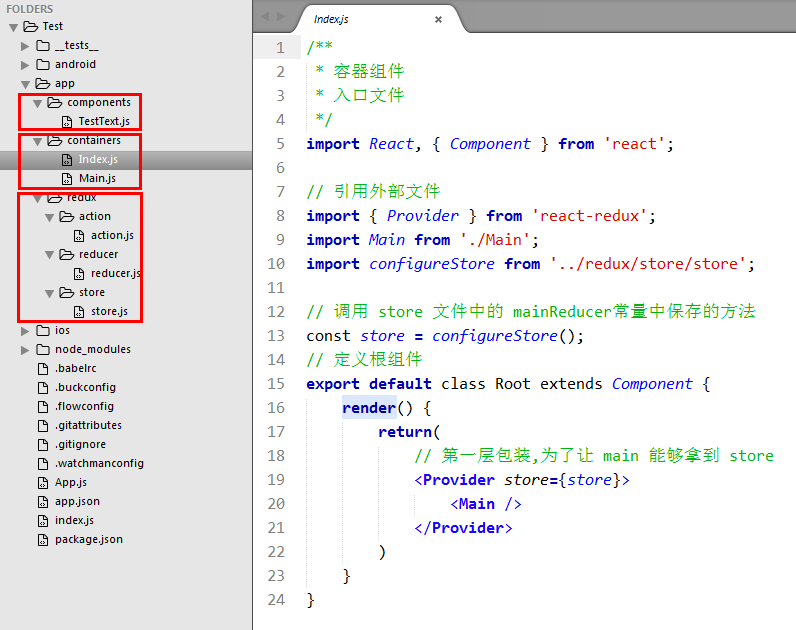This screenshot has height=630, width=796.
Task: Click the store.js file icon
Action: 79,312
